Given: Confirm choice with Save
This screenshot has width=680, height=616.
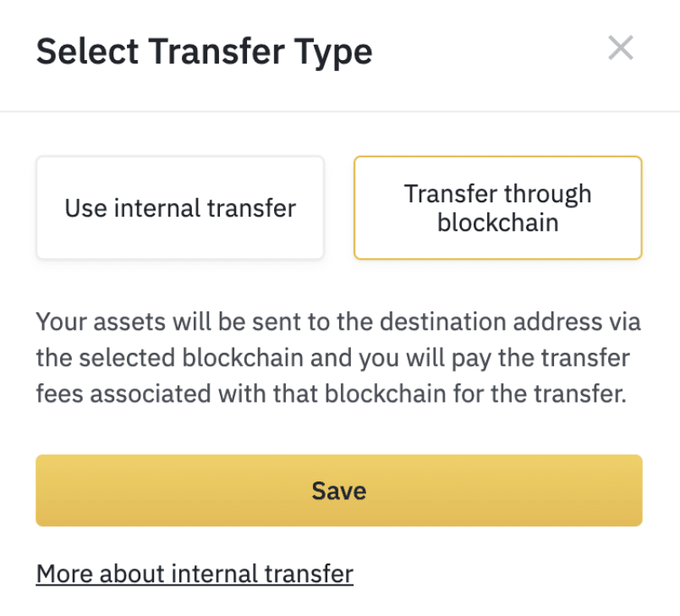Looking at the screenshot, I should pos(338,490).
